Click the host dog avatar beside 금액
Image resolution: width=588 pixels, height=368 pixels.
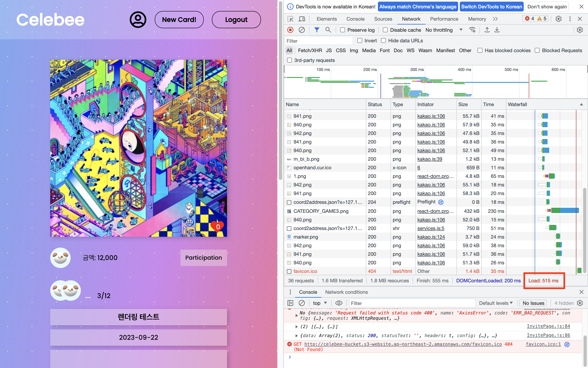tap(60, 258)
